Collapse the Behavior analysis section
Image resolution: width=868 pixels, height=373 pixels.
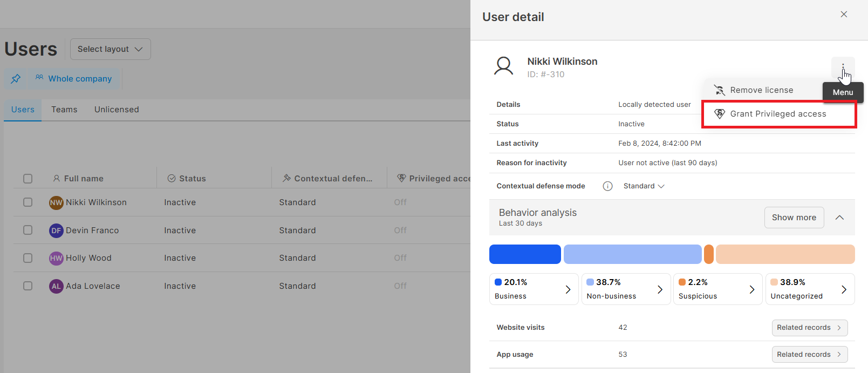pos(839,218)
